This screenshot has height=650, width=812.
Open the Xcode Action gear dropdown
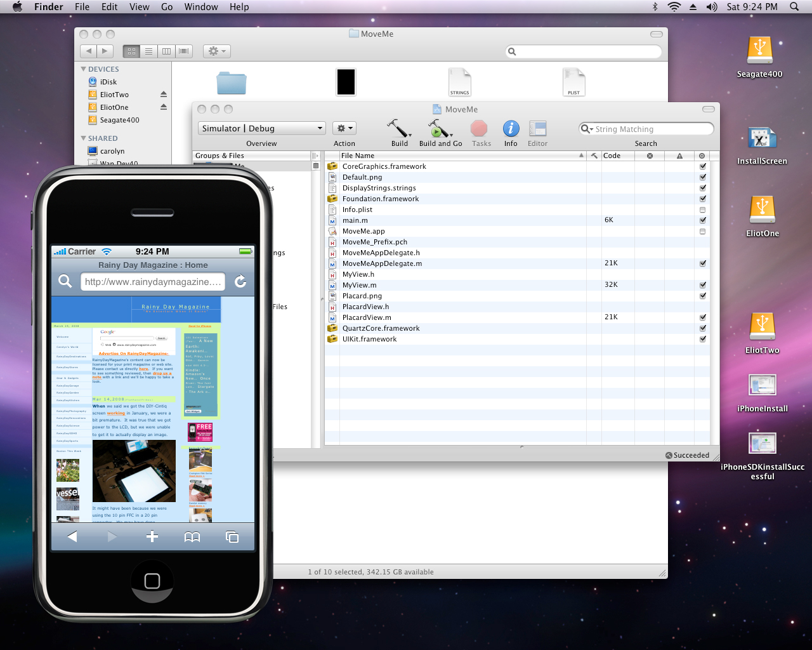344,128
